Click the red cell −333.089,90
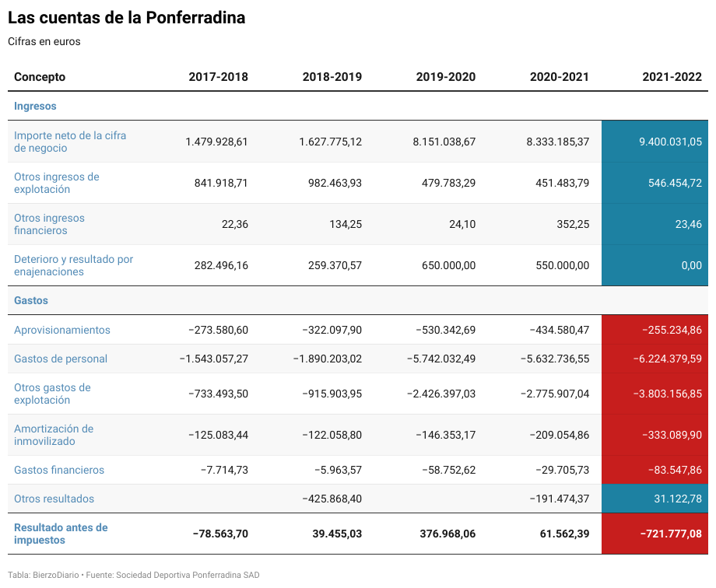 [655, 435]
